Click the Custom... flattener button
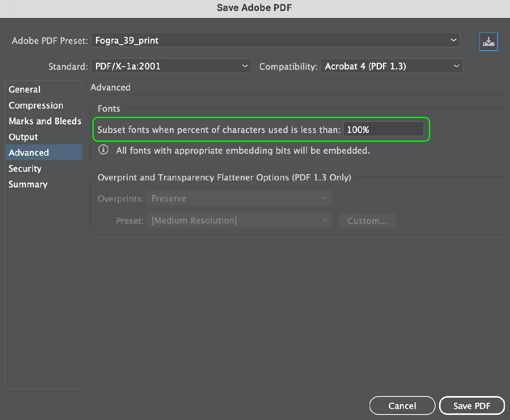 (367, 221)
